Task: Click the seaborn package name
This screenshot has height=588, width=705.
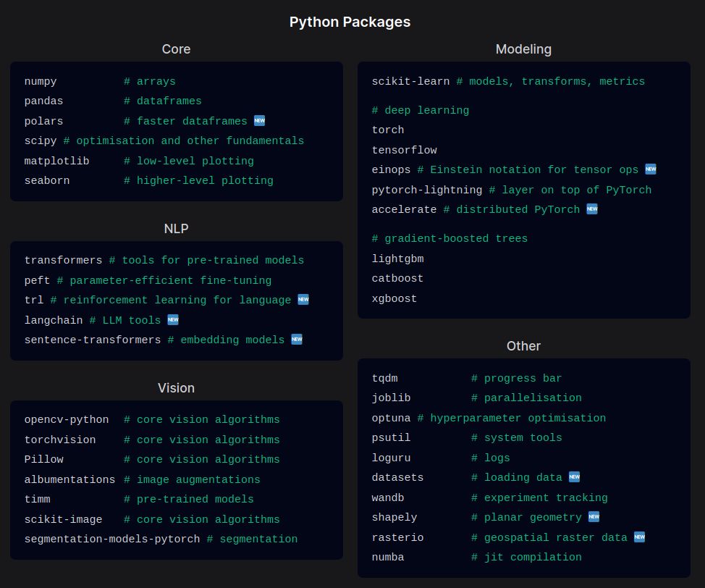Action: click(x=47, y=181)
